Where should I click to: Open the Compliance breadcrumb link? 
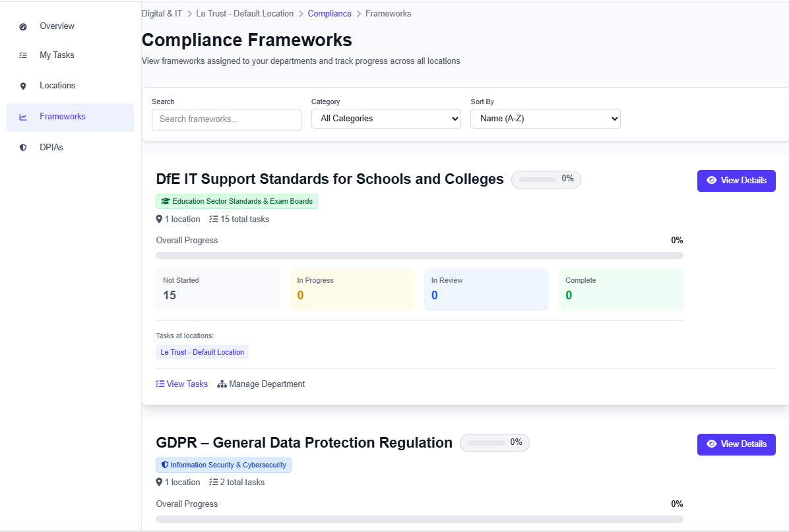(329, 13)
